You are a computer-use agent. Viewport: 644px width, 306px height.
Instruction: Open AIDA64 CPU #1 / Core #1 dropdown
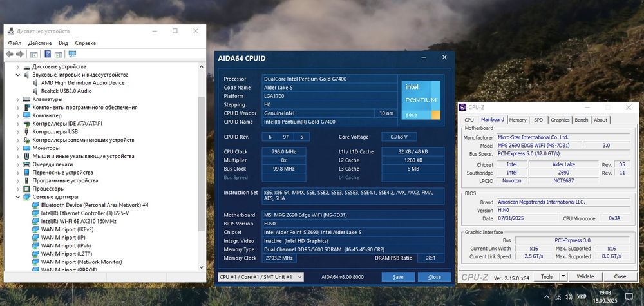[x=261, y=277]
